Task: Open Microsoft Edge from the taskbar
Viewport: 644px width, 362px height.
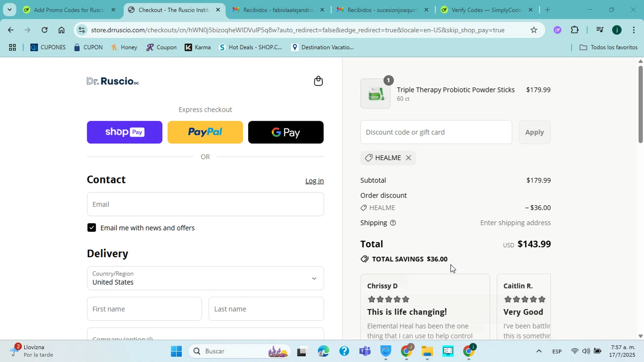Action: pyautogui.click(x=323, y=352)
